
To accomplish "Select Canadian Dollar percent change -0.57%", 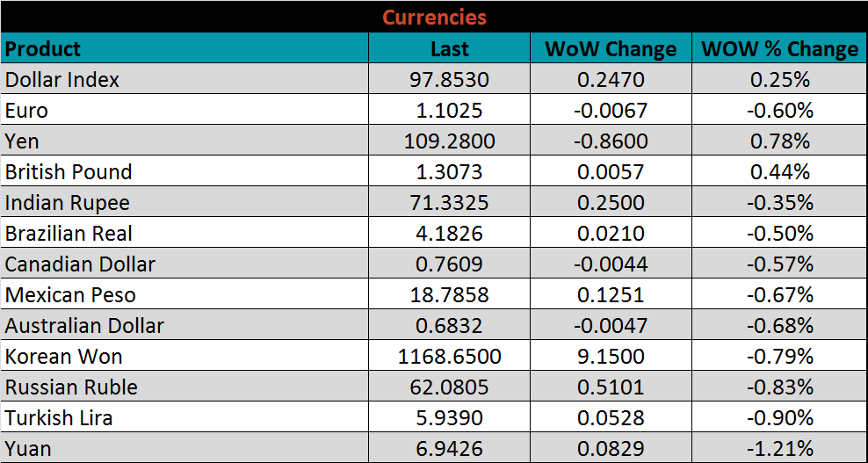I will tap(780, 264).
